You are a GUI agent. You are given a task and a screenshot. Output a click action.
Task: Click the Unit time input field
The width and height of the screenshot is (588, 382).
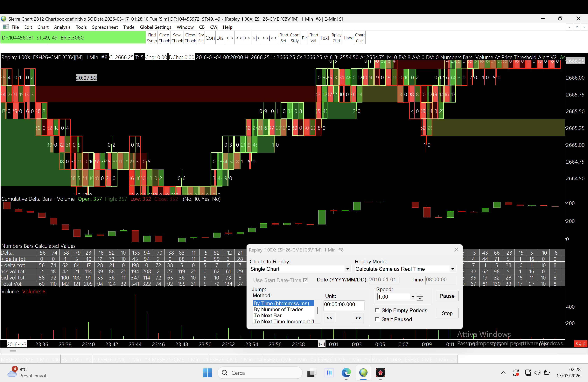[x=343, y=304]
